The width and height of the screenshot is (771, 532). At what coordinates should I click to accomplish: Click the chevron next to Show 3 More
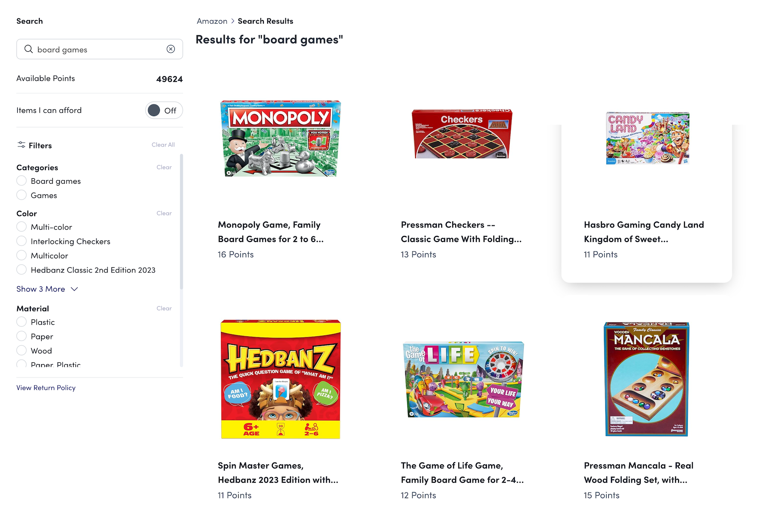click(x=75, y=289)
